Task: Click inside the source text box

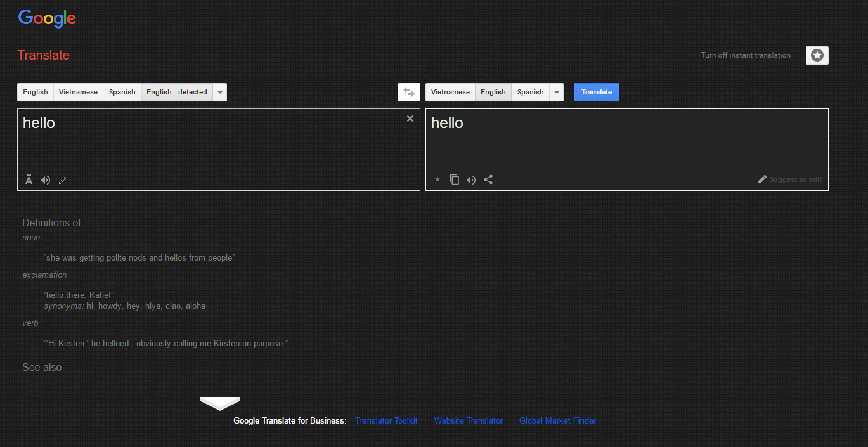Action: 219,150
